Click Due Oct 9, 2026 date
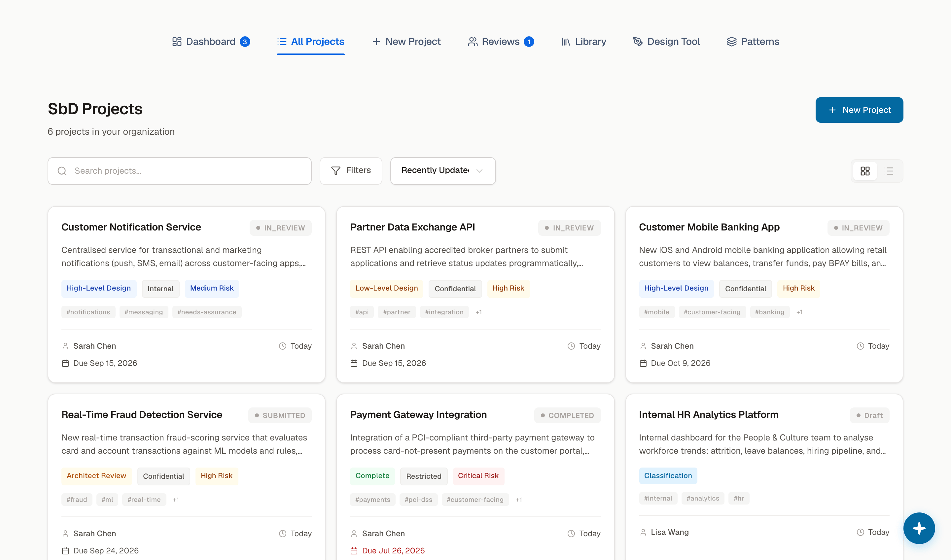The width and height of the screenshot is (951, 560). [x=675, y=363]
